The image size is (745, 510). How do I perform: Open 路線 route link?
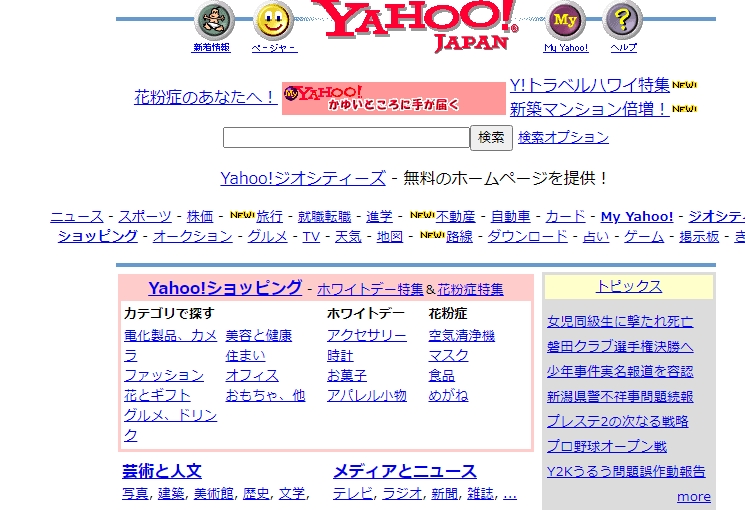[459, 236]
